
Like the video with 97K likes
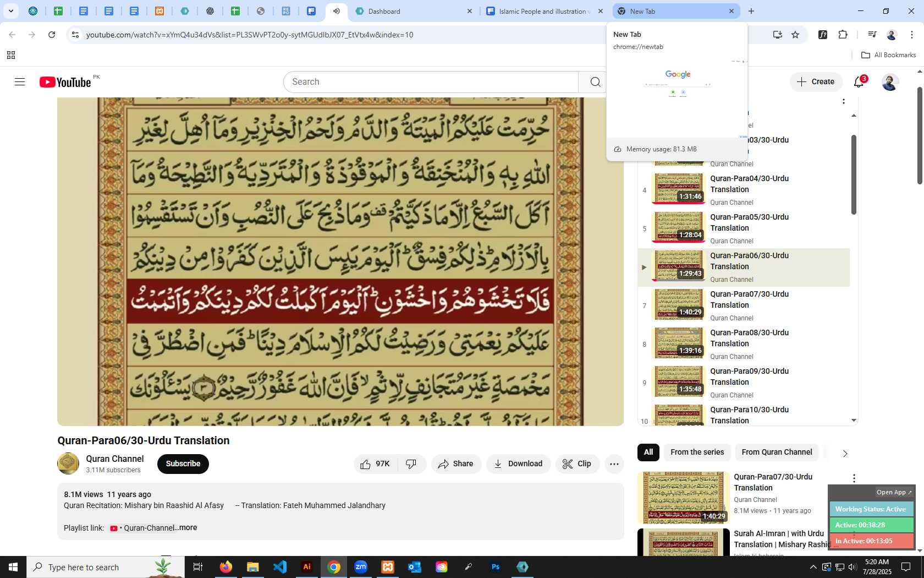[x=375, y=464]
